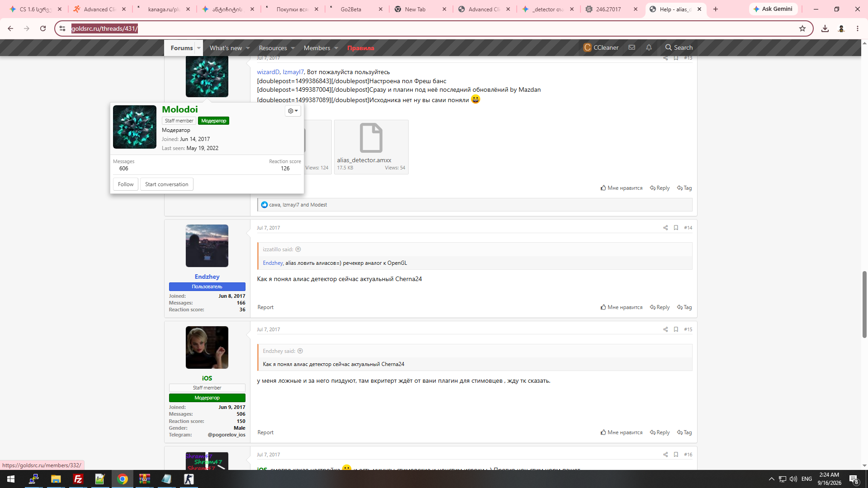Open Molodoi avatar in the popup card
The width and height of the screenshot is (868, 488).
click(135, 127)
